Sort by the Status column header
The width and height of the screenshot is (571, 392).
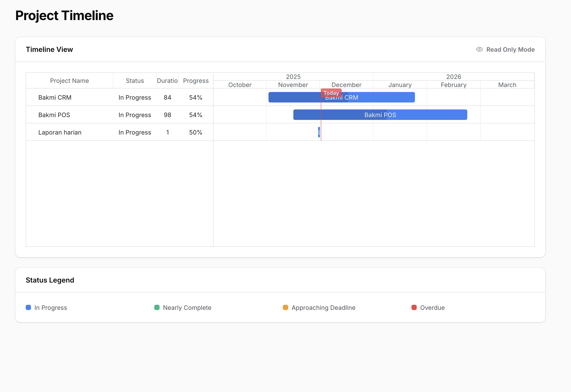click(x=135, y=81)
